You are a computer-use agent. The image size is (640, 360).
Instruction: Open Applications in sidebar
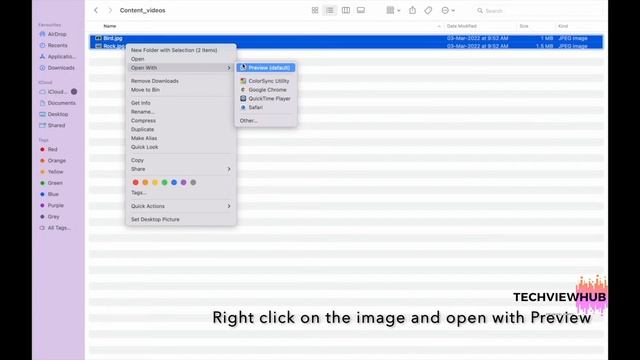61,56
